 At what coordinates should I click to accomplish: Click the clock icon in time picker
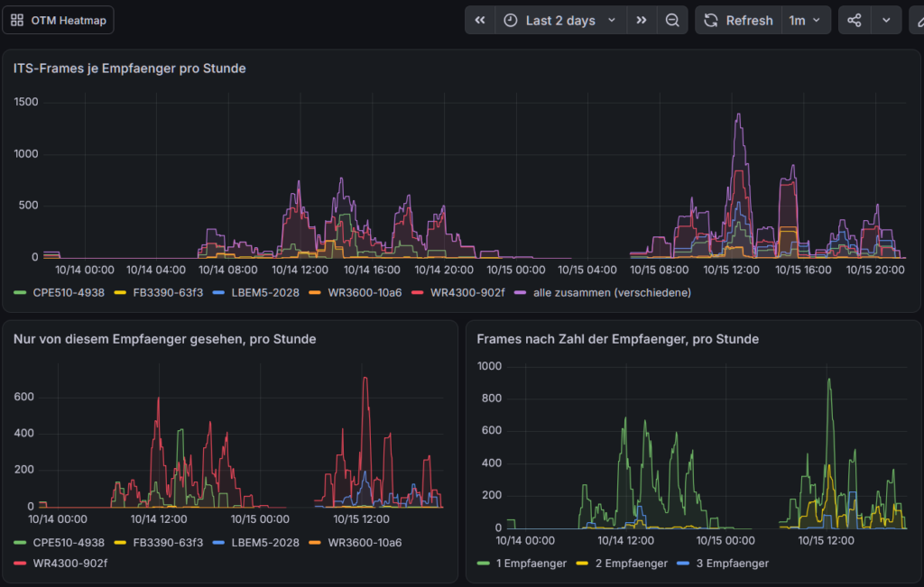pyautogui.click(x=511, y=20)
